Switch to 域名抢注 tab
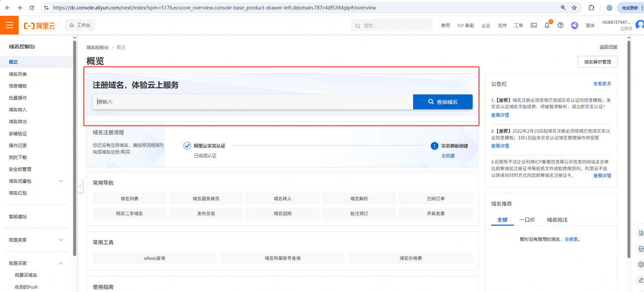 [x=557, y=220]
